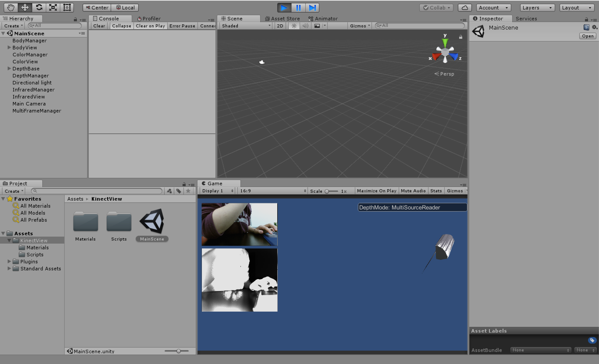
Task: Enable 2D mode in Scene view
Action: [x=280, y=26]
